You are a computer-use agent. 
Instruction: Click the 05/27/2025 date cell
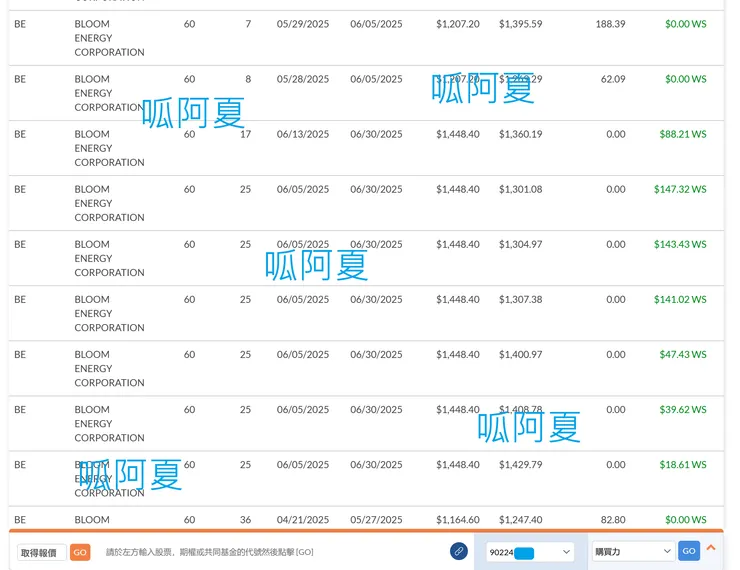click(376, 520)
